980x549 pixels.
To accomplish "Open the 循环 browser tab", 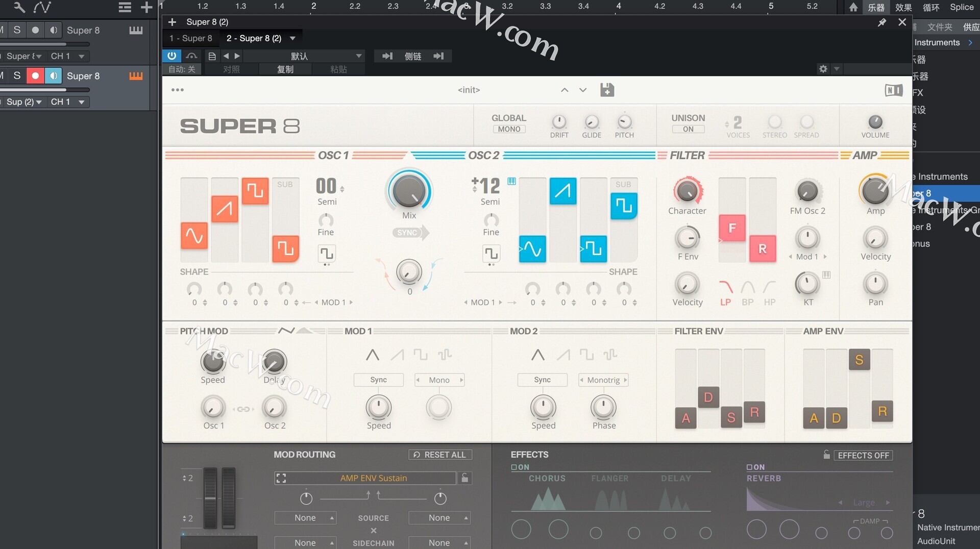I will (x=931, y=7).
